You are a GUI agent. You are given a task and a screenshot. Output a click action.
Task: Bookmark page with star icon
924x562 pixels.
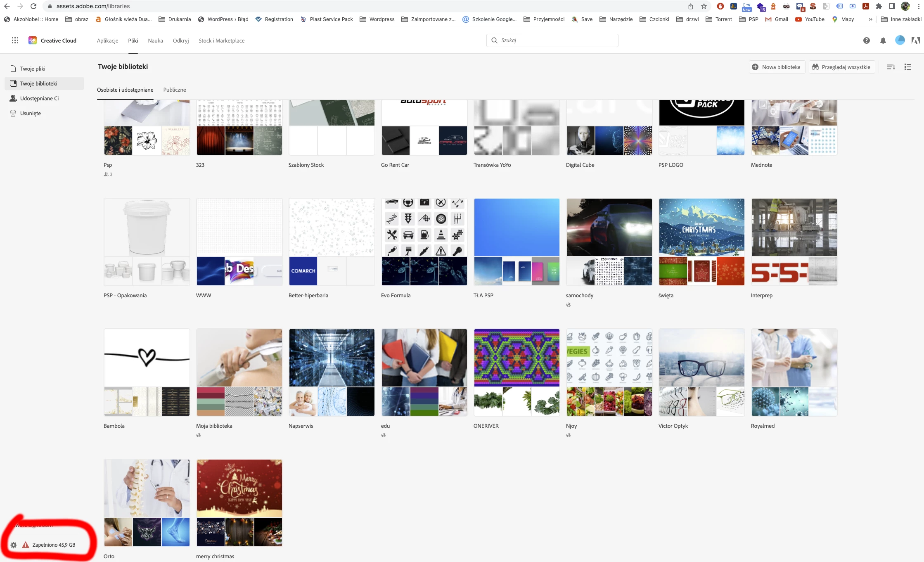(x=704, y=6)
